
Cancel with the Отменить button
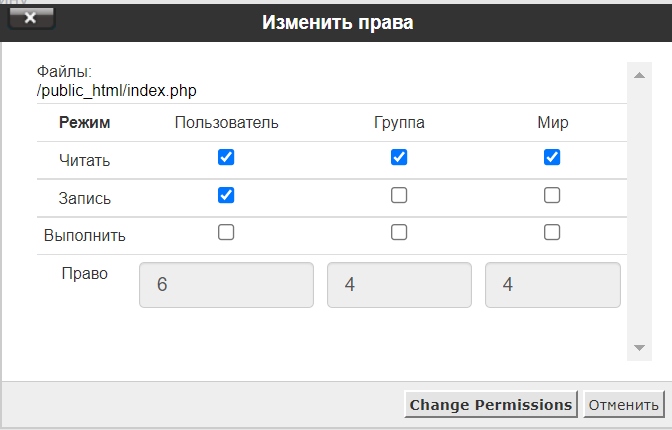coord(623,405)
